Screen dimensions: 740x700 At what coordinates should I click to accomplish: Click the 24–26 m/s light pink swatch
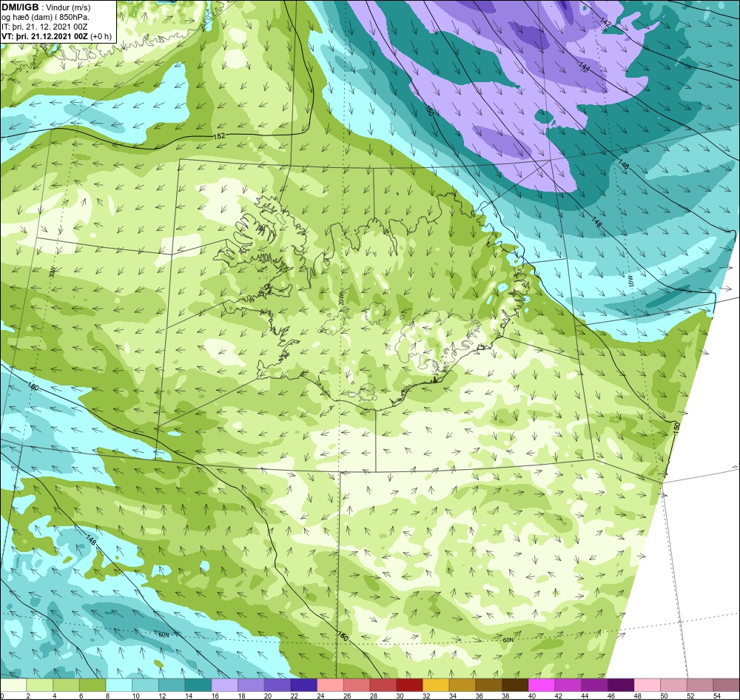(x=330, y=685)
